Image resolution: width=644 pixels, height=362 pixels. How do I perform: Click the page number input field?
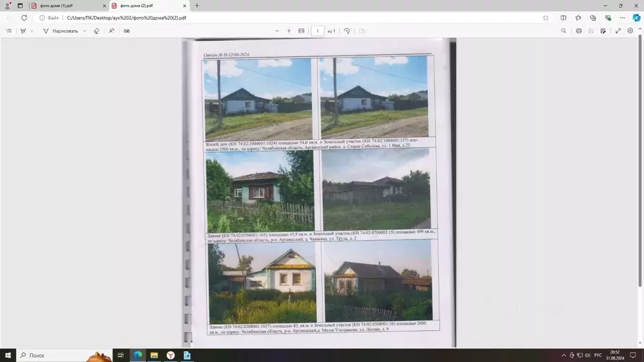[318, 31]
